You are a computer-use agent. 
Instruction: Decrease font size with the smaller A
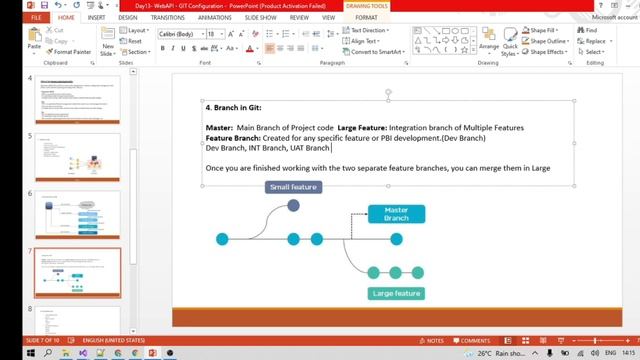(241, 34)
